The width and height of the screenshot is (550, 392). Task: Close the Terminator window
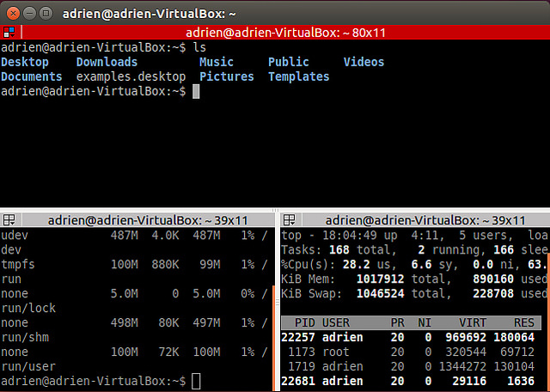[11, 13]
